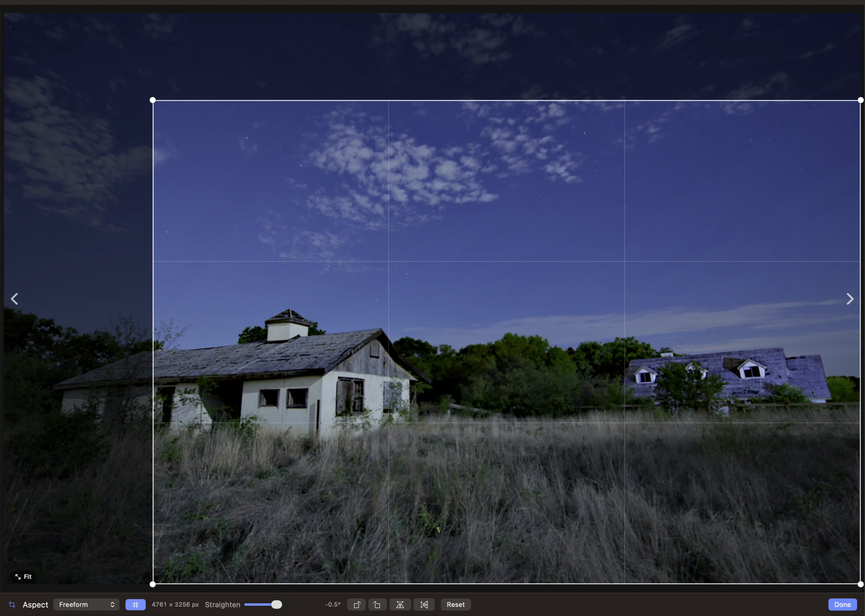
Task: Go to the next photo arrow
Action: (x=850, y=299)
